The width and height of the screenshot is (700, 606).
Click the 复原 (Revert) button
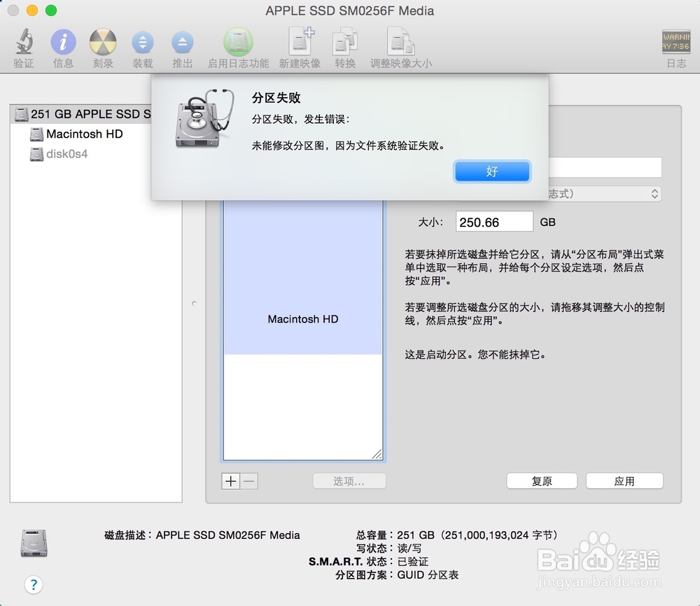(x=542, y=481)
